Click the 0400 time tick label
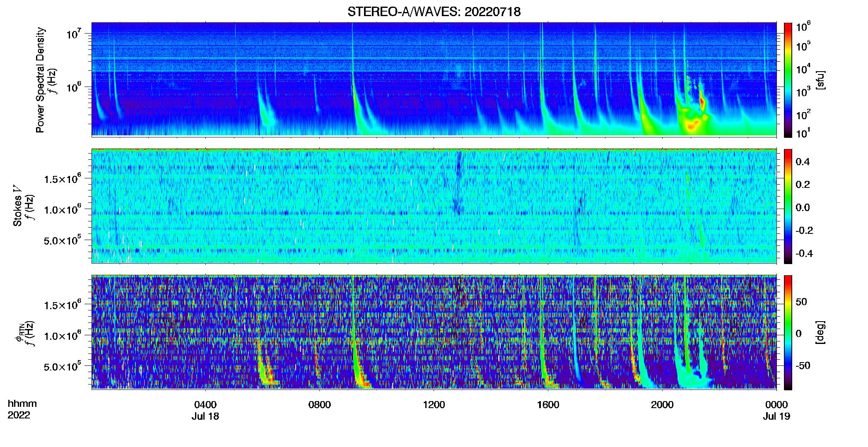 click(205, 405)
